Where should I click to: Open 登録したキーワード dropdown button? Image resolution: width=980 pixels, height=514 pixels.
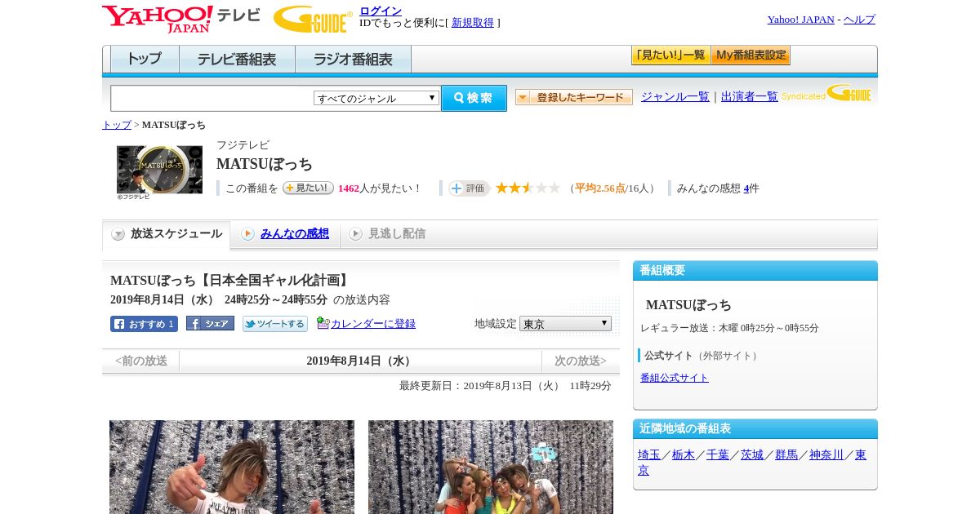pos(573,97)
